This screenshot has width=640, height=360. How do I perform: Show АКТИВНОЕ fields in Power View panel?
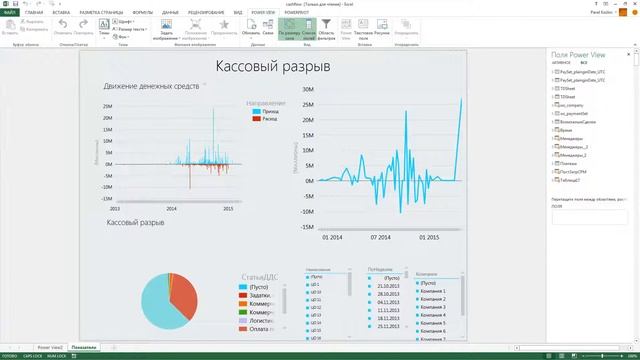(561, 63)
